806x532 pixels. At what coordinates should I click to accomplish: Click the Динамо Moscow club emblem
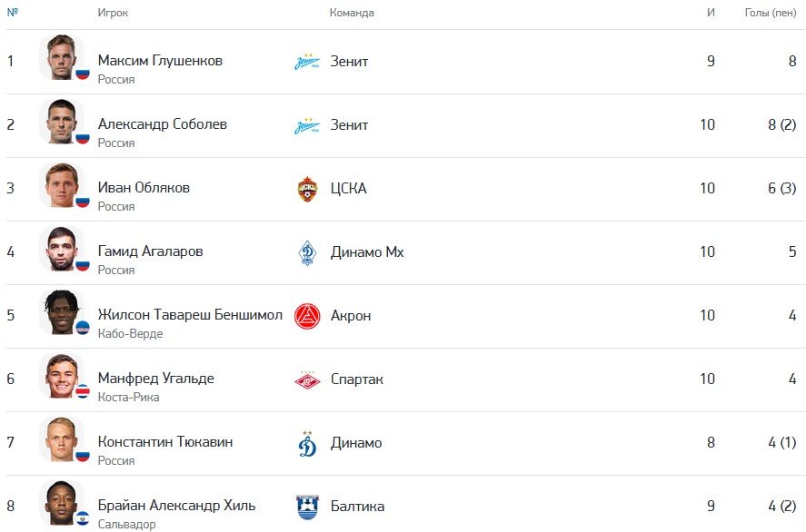point(307,444)
